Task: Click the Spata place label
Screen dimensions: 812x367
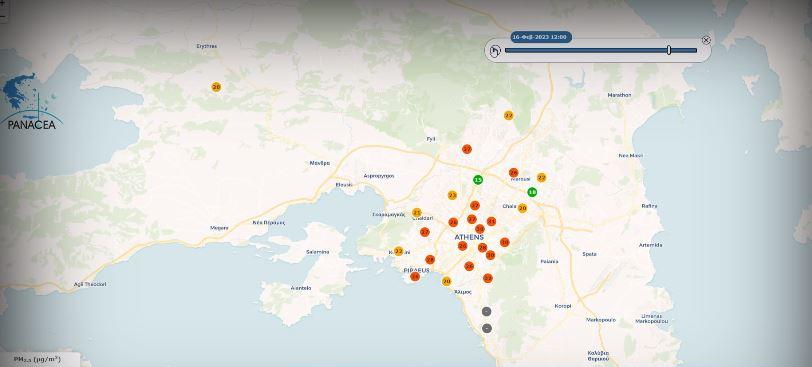Action: click(589, 254)
